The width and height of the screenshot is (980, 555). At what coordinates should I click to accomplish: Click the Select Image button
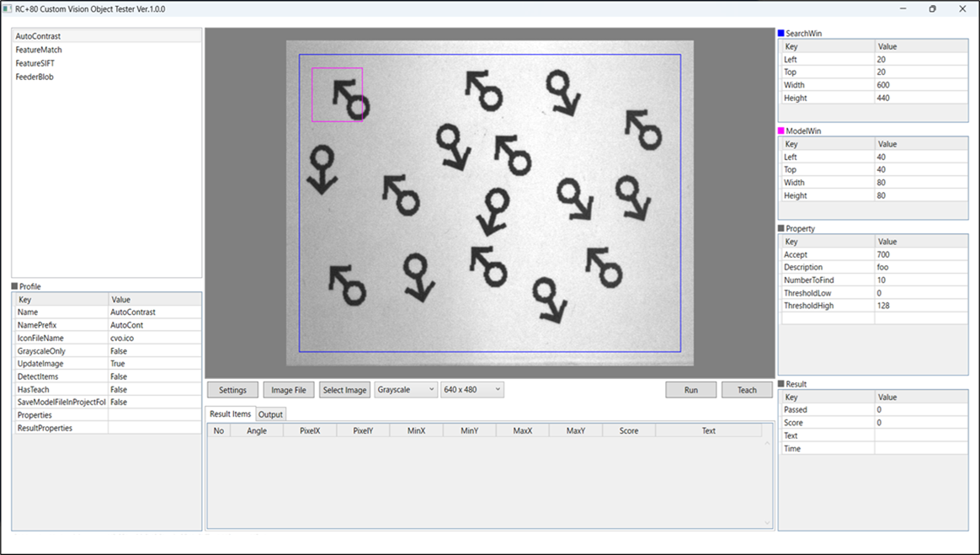345,390
